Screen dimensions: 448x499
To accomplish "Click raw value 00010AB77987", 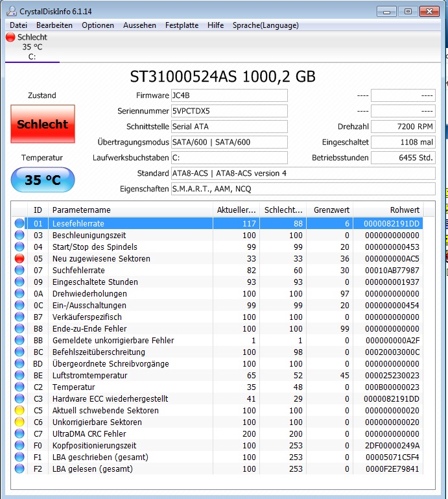I will [x=392, y=270].
